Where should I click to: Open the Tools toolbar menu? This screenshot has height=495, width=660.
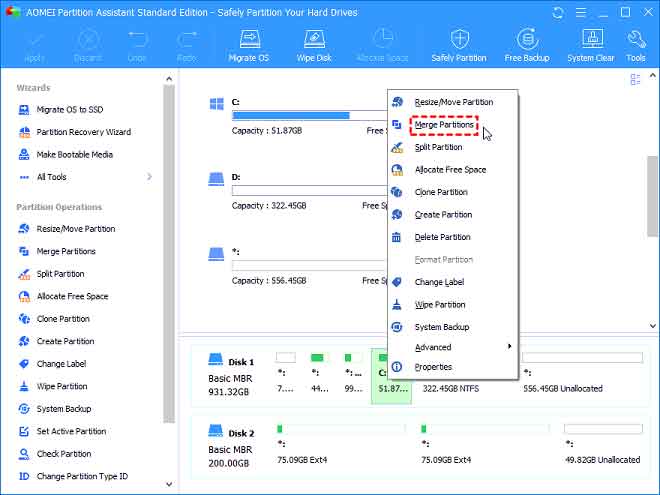tap(636, 45)
